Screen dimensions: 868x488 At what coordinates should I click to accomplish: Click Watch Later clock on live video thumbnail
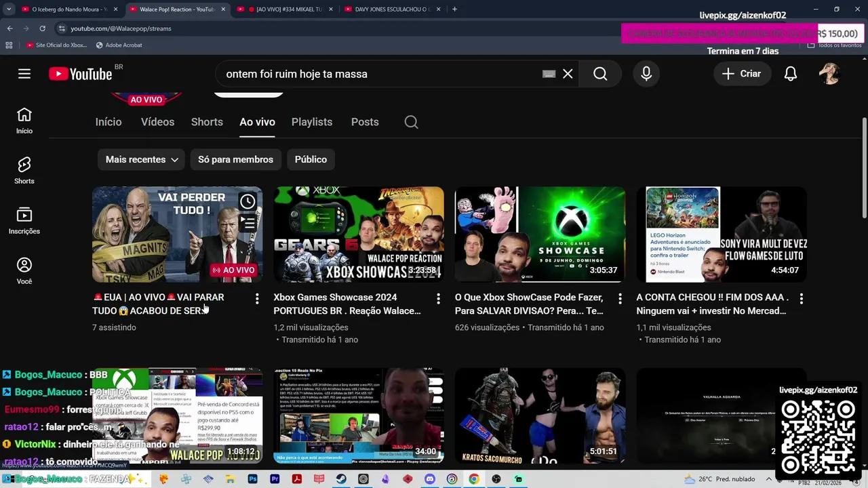(248, 201)
